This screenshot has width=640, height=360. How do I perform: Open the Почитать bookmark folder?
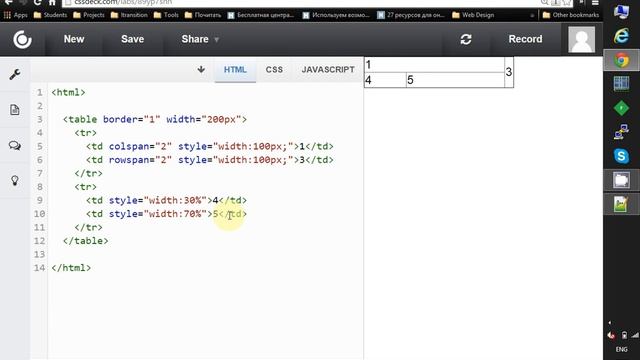[x=203, y=15]
